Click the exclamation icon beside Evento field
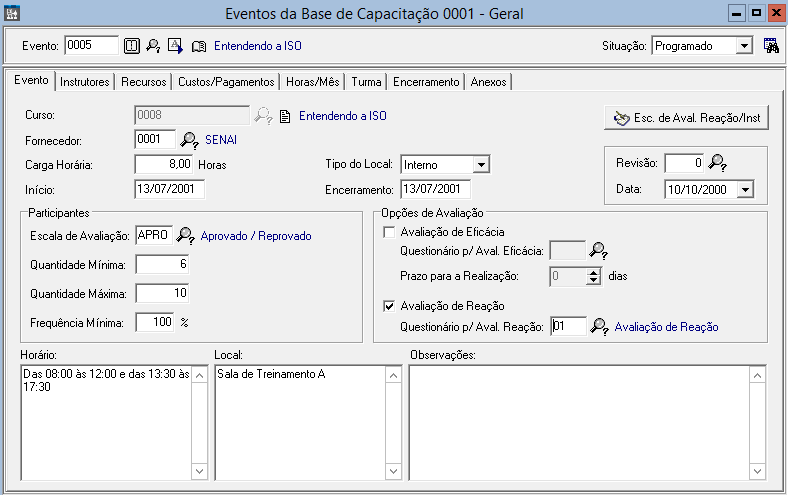 (132, 45)
